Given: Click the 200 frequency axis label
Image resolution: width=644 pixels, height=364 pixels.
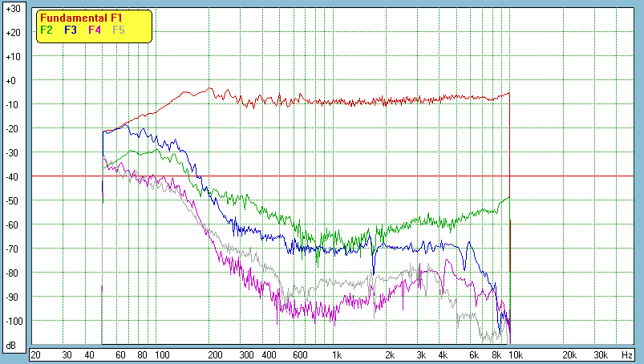Looking at the screenshot, I should [x=214, y=354].
